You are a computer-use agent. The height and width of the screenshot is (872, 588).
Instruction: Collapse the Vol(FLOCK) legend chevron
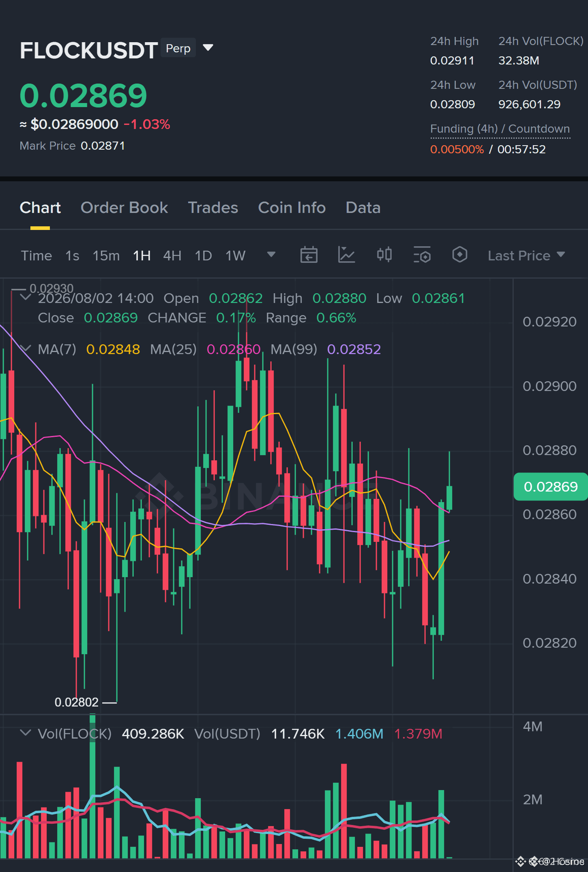26,733
